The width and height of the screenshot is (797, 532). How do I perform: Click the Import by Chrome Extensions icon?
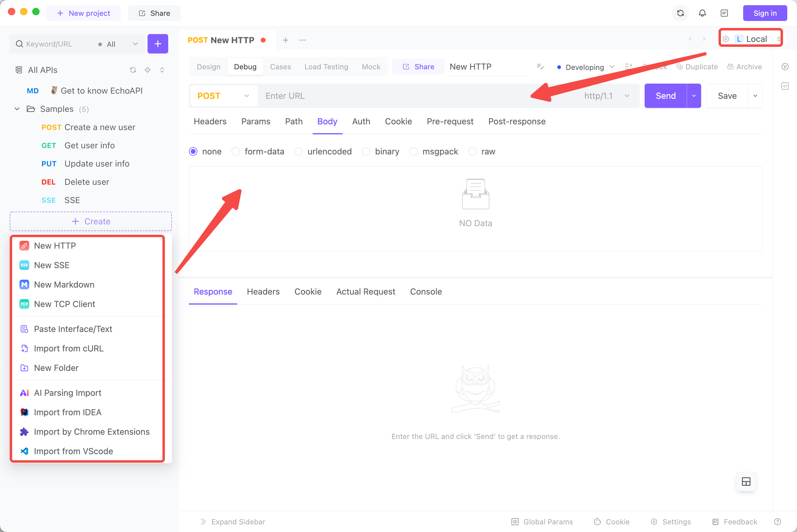point(24,432)
